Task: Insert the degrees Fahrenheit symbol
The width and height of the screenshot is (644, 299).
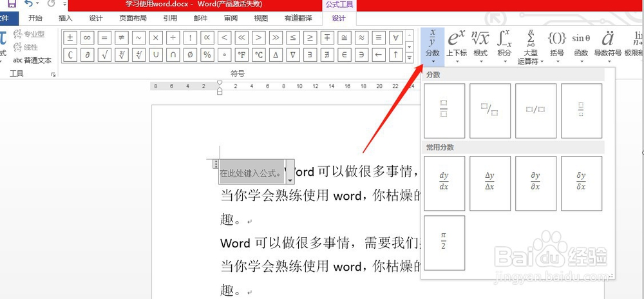Action: click(x=241, y=55)
